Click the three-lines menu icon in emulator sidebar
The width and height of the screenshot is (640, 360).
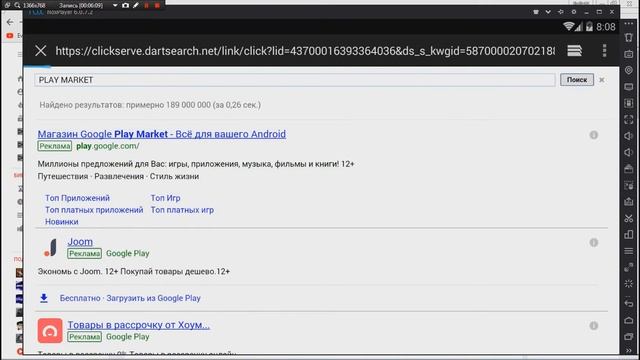point(629,251)
